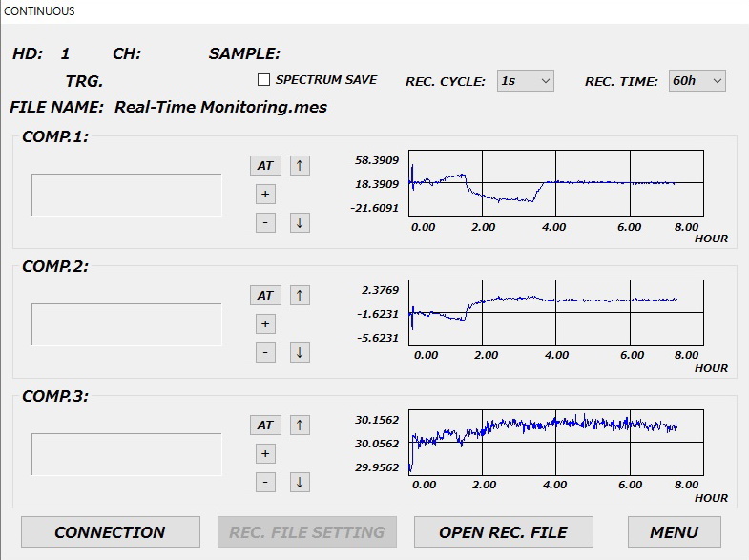Click the AT button for COMP.2
Image resolution: width=749 pixels, height=560 pixels.
[265, 295]
